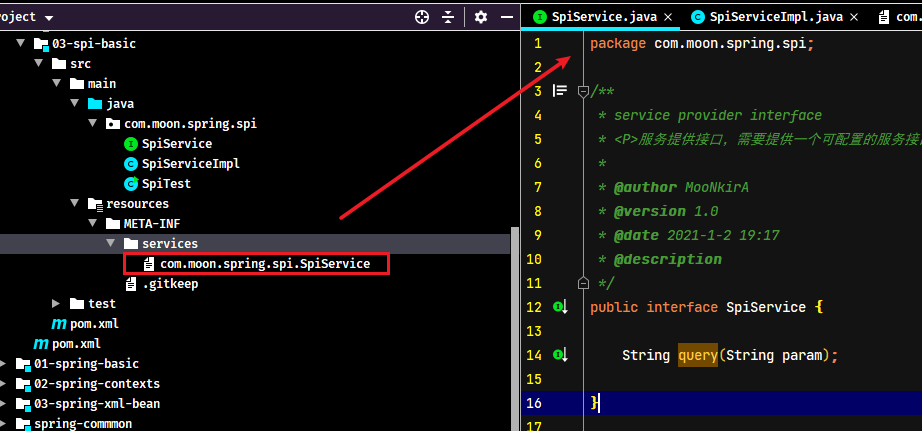Click the structure gutter icon on line 3
Screen dimensions: 922x431
[x=560, y=91]
